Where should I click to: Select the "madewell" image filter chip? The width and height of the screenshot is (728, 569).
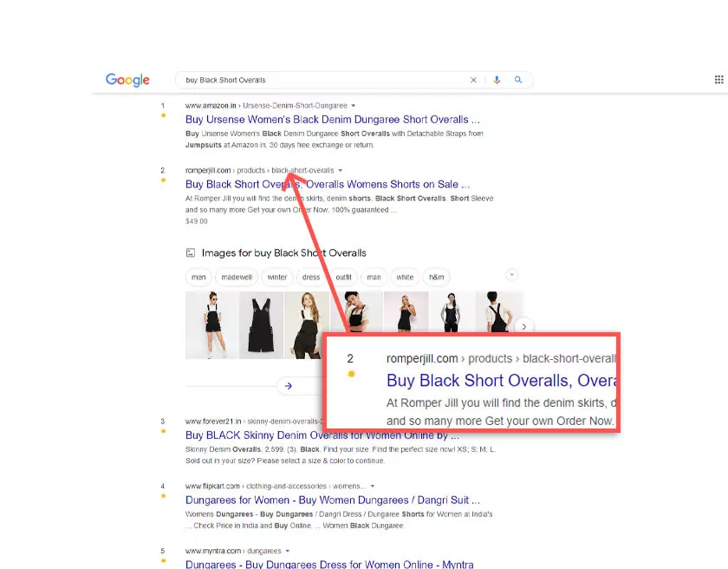[235, 278]
